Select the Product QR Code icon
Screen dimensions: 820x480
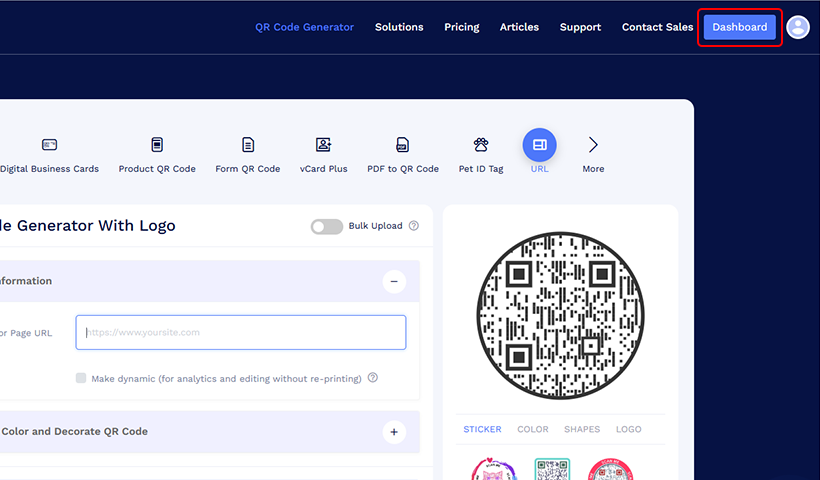pyautogui.click(x=157, y=144)
